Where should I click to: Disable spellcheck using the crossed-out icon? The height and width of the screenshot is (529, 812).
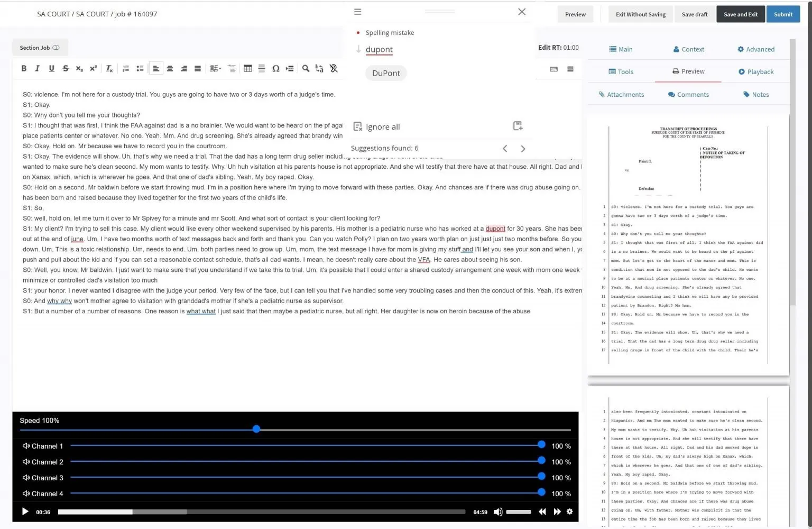pyautogui.click(x=334, y=68)
